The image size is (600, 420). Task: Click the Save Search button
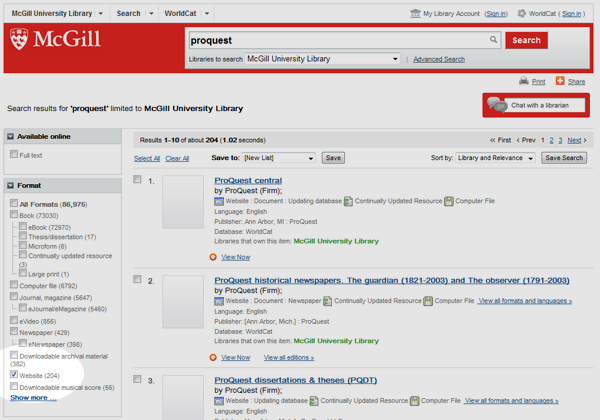[x=564, y=158]
